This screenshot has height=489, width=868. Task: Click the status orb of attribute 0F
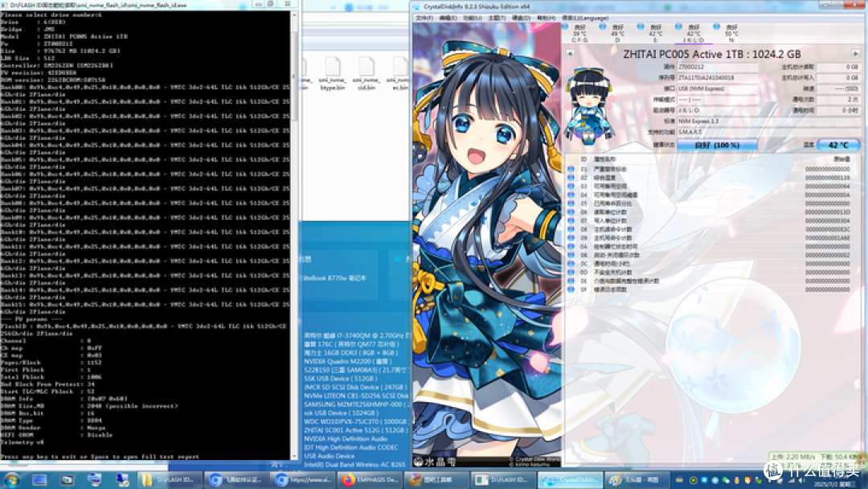click(x=571, y=289)
